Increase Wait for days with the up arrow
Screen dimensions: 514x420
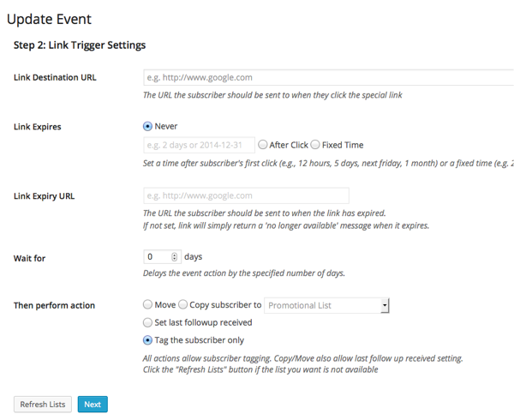pos(175,254)
